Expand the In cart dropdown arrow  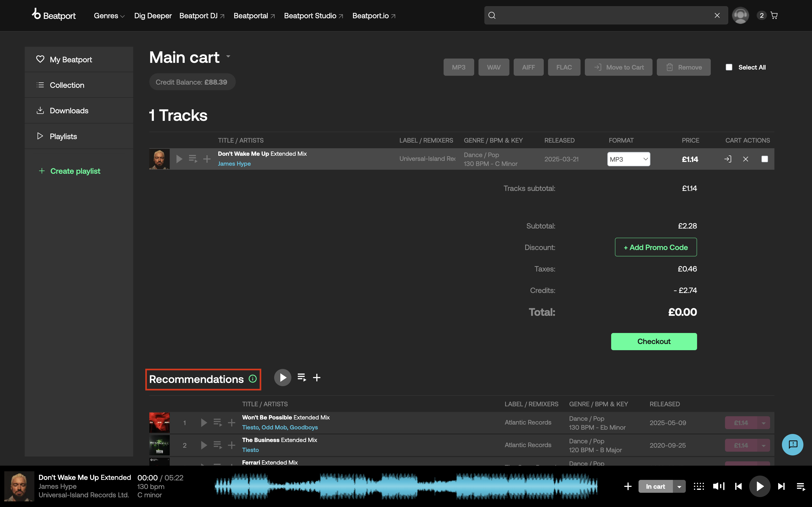click(679, 486)
